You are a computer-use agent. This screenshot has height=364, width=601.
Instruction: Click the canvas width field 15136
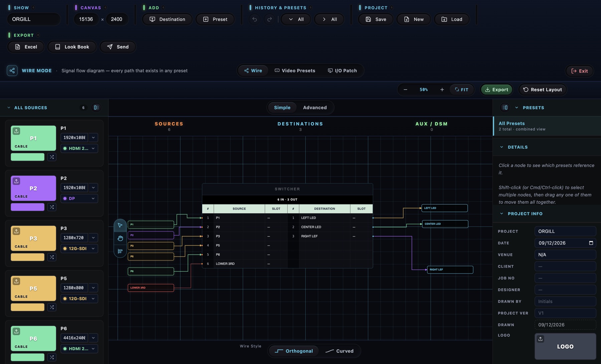tap(86, 19)
